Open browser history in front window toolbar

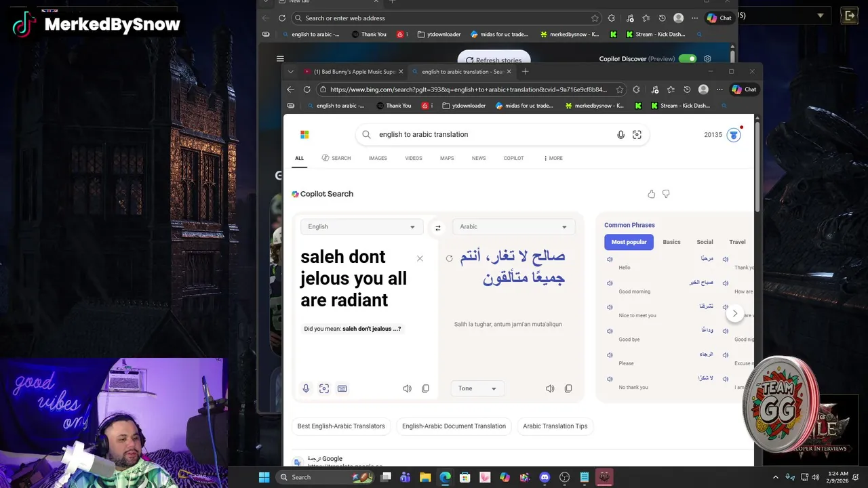[687, 89]
